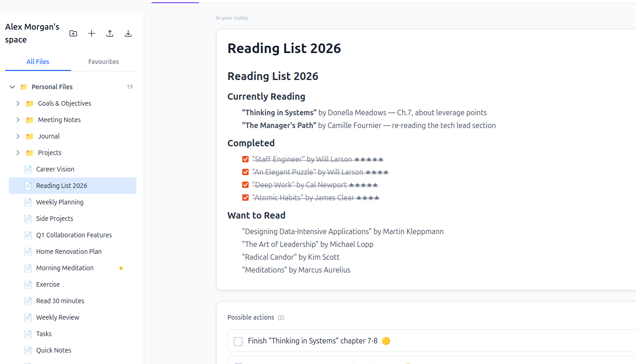636x364 pixels.
Task: Click the Read 30 minutes document icon
Action: pyautogui.click(x=28, y=301)
